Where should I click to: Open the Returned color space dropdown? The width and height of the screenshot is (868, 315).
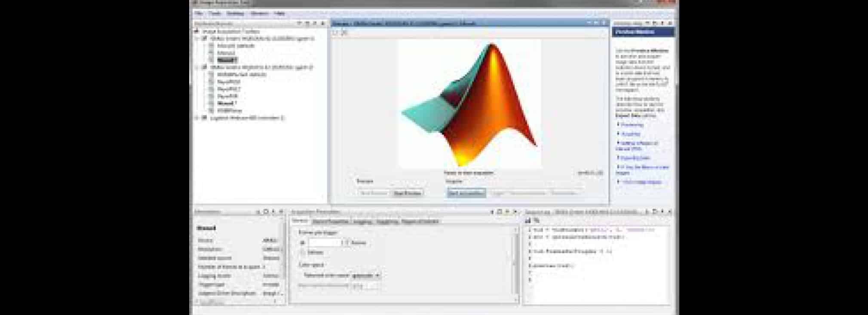pyautogui.click(x=366, y=275)
